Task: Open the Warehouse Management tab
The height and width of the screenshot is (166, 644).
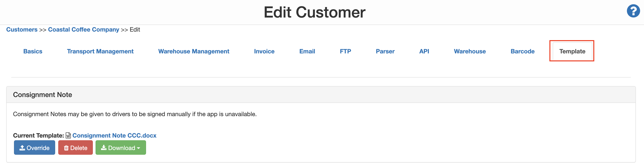Action: click(194, 51)
